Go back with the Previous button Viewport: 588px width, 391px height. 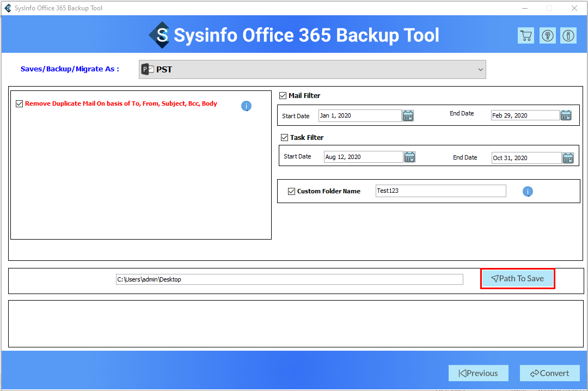click(478, 373)
